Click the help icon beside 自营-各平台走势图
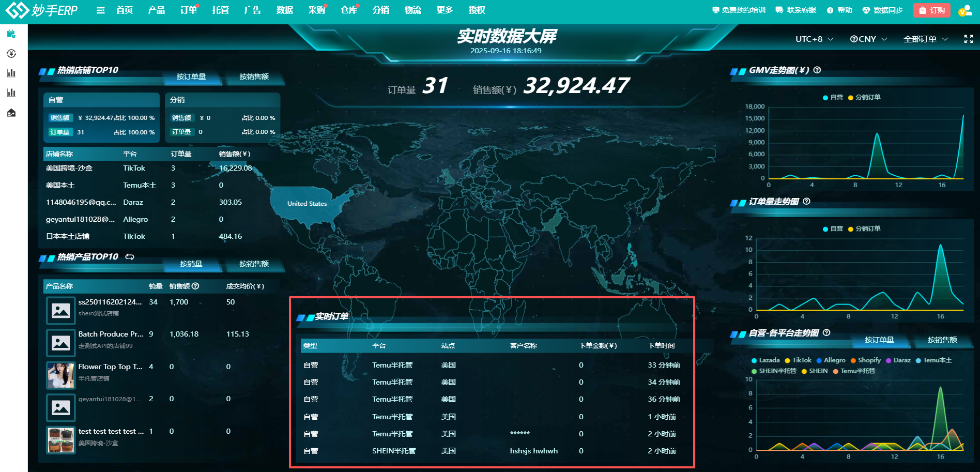The image size is (980, 472). (826, 332)
